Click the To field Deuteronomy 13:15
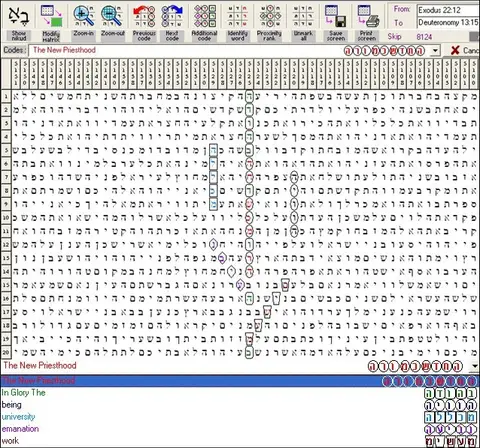The image size is (480, 448). tap(448, 22)
